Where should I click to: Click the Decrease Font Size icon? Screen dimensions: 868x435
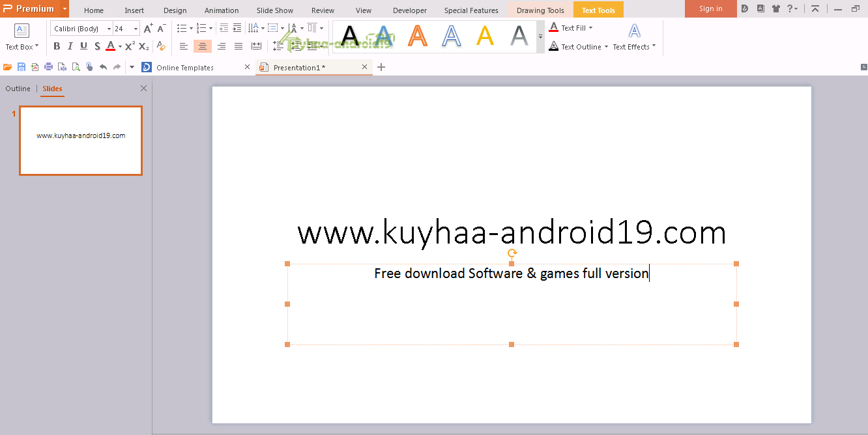162,28
